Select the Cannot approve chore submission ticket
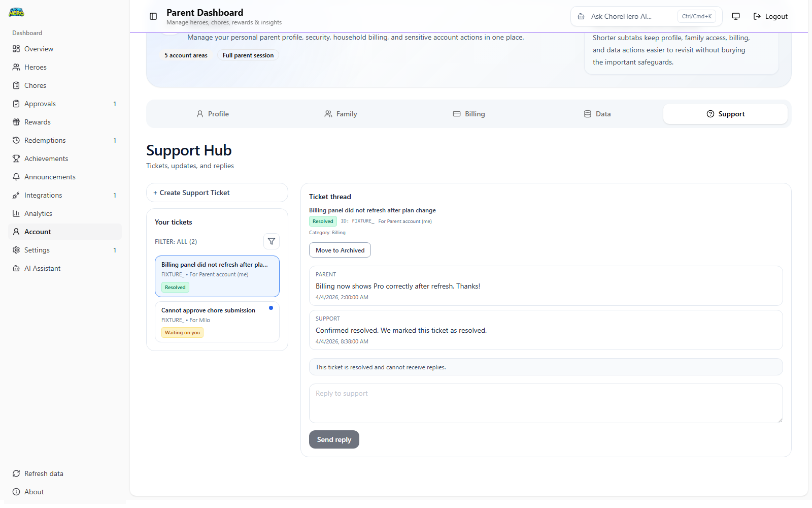 coord(217,321)
